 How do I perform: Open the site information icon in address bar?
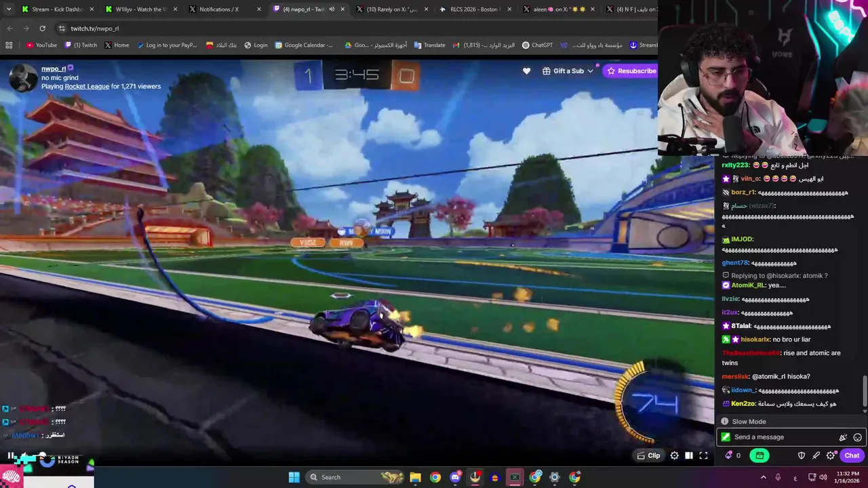click(x=62, y=28)
